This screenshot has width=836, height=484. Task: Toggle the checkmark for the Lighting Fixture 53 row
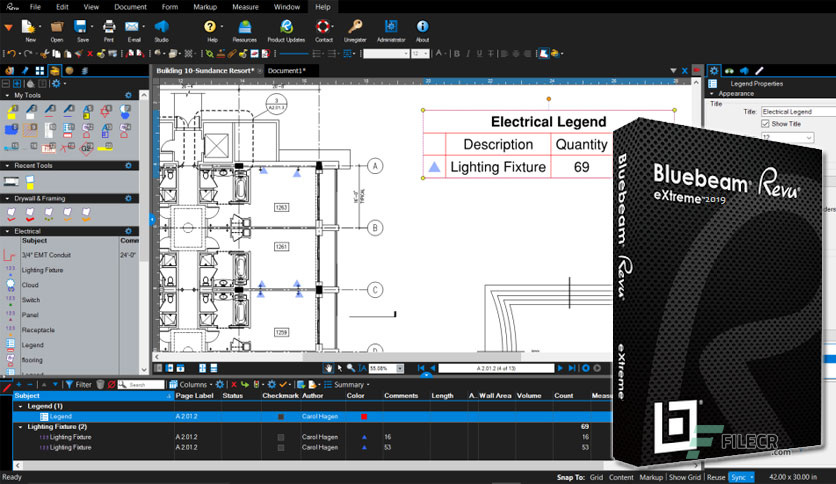(x=281, y=448)
